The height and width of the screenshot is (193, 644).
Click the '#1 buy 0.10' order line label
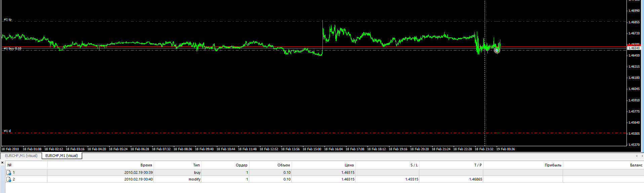(12, 49)
